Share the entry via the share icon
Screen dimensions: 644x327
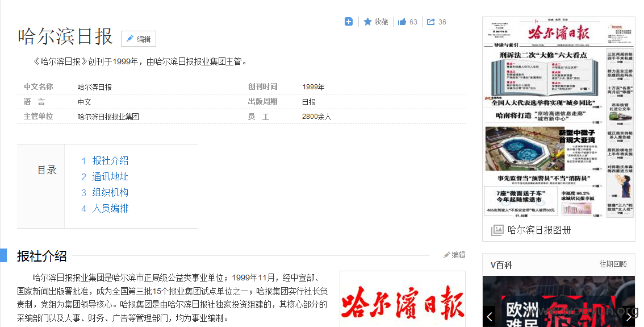tap(431, 22)
